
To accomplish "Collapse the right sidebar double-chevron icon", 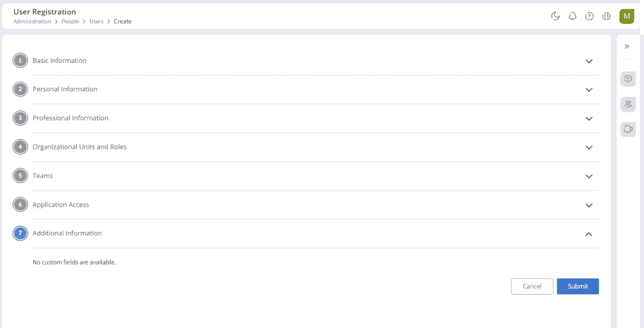I will coord(627,46).
